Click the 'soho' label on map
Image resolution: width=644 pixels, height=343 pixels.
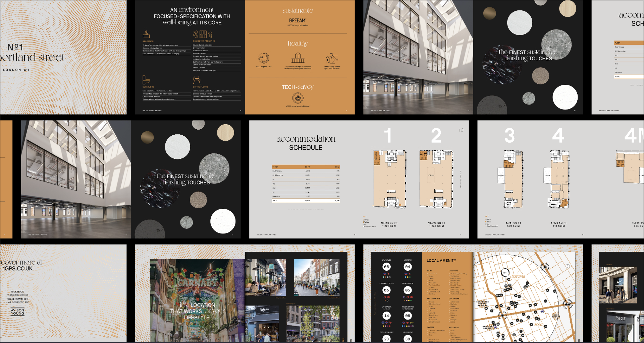[539, 325]
